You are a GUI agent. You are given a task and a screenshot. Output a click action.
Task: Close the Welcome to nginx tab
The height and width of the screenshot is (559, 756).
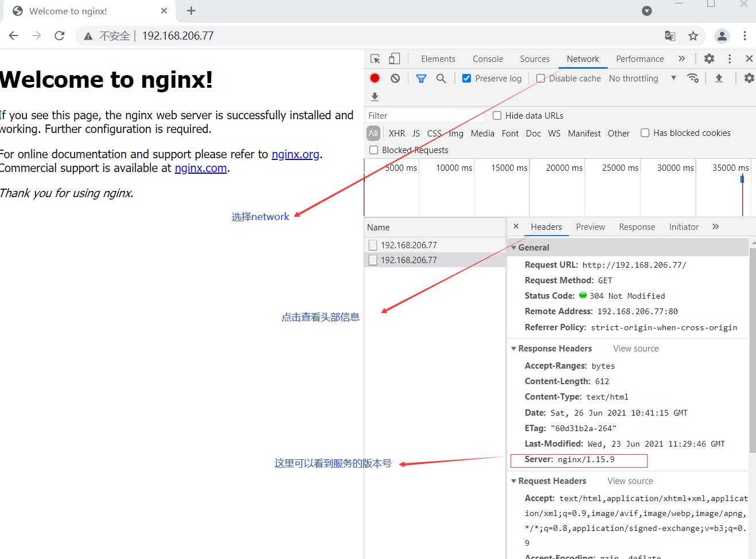pos(164,11)
